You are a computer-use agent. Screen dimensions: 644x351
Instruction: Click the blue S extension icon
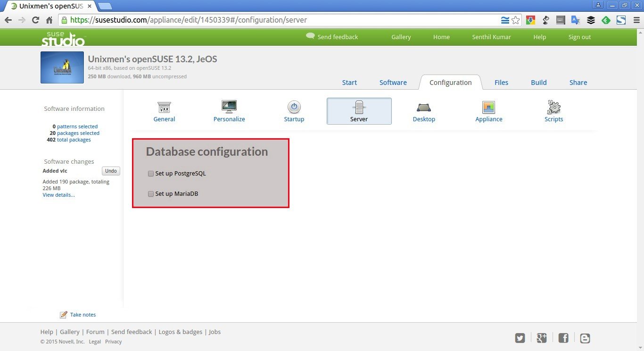click(621, 20)
